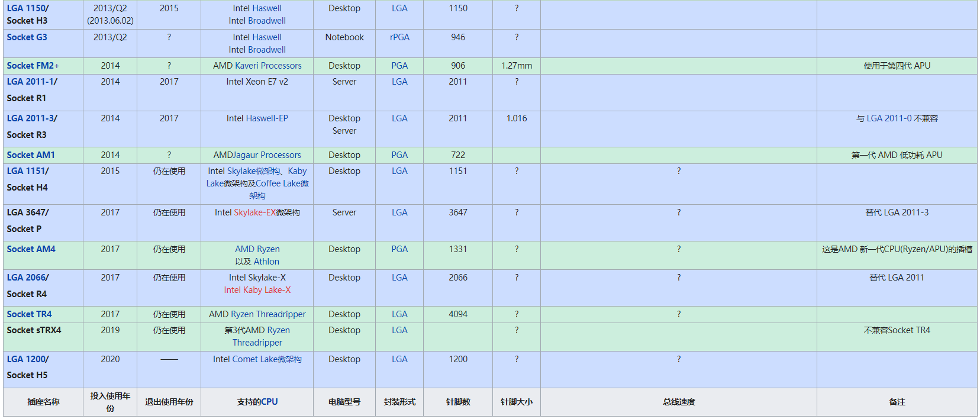Viewport: 980px width, 419px height.
Task: Open the Socket FM2+ link
Action: click(x=33, y=66)
